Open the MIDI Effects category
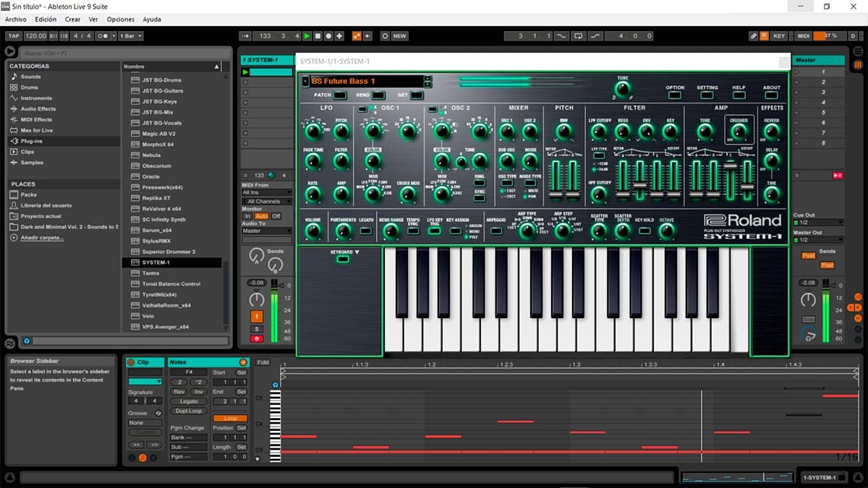Viewport: 868px width, 488px height. (x=36, y=119)
